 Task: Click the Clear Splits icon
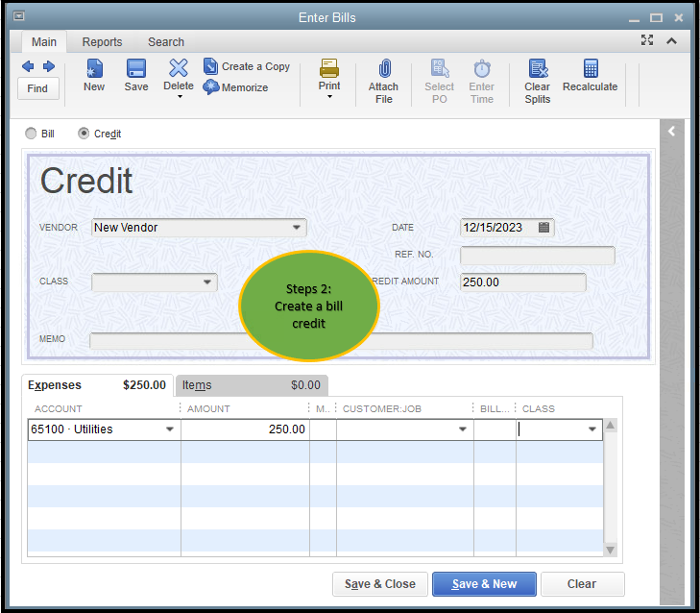[x=538, y=68]
